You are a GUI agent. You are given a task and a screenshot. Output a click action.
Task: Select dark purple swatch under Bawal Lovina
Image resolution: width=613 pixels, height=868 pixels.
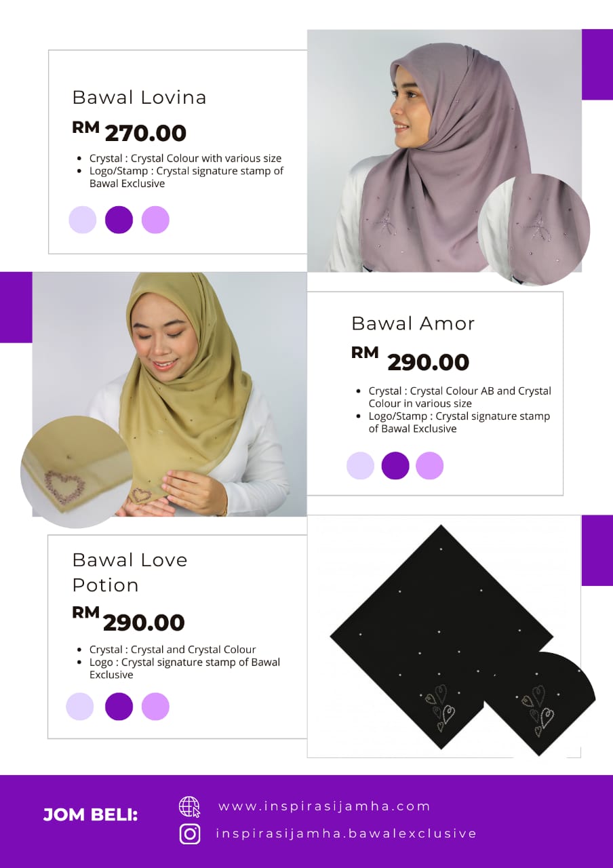tap(119, 220)
